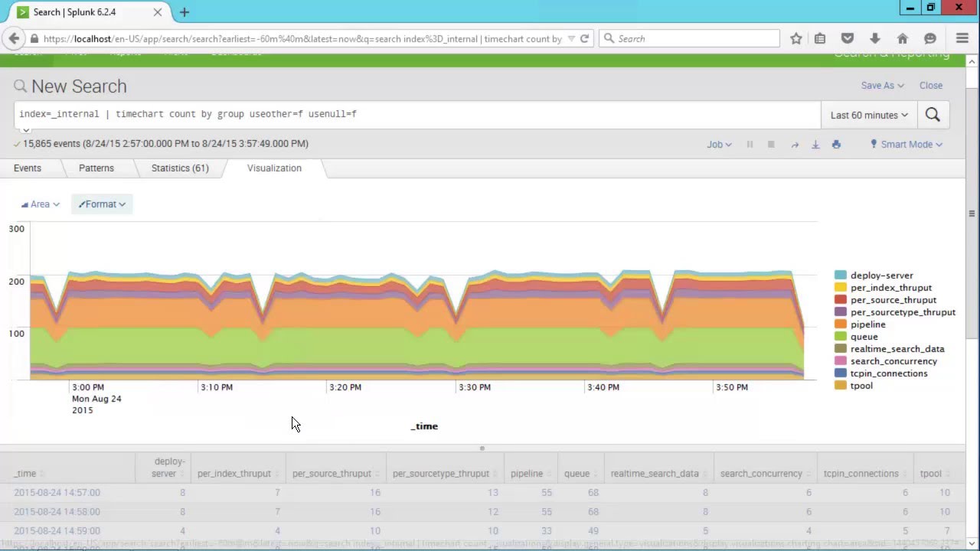Viewport: 980px width, 551px height.
Task: Click the 2015-08-24 14:57:00 row timestamp
Action: 57,493
